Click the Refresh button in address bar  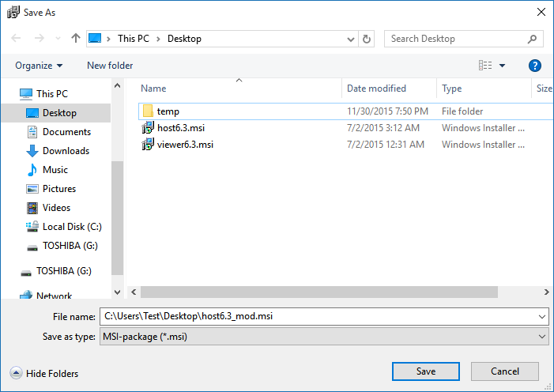pos(367,39)
